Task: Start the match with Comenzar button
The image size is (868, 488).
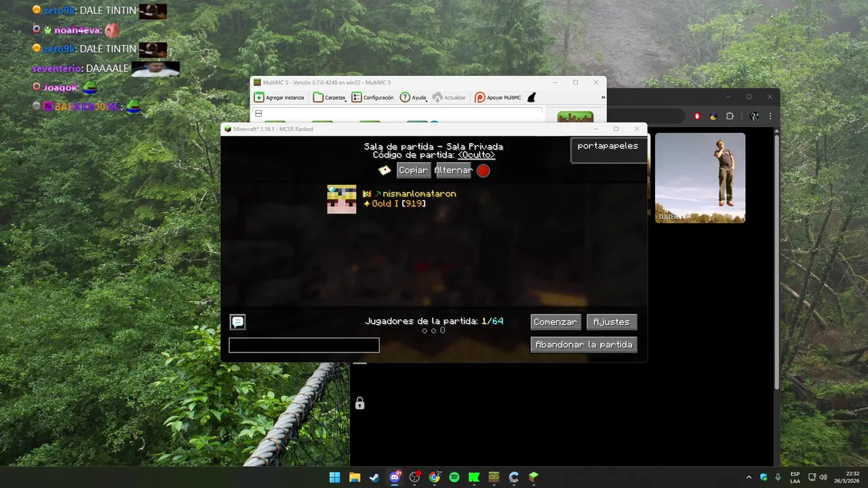Action: (x=555, y=322)
